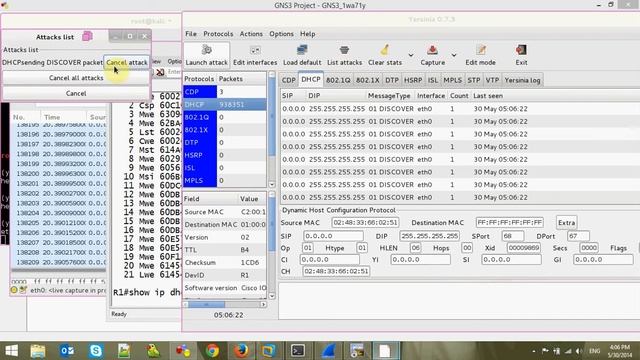The height and width of the screenshot is (360, 640).
Task: Click the SIP input field
Action: pyautogui.click(x=333, y=236)
